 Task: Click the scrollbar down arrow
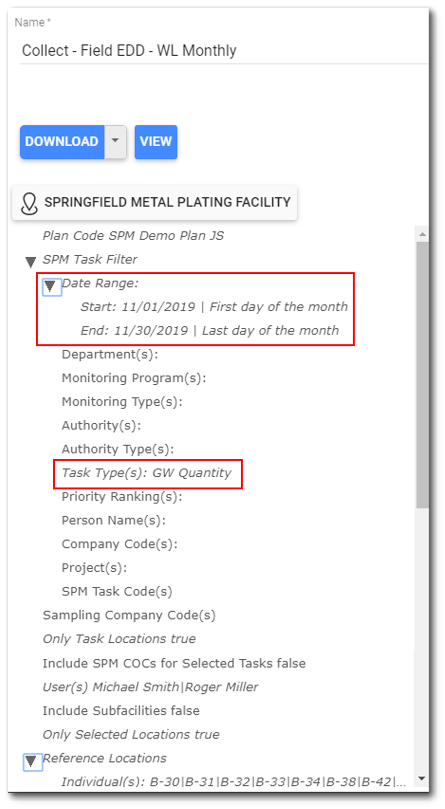coord(422,778)
